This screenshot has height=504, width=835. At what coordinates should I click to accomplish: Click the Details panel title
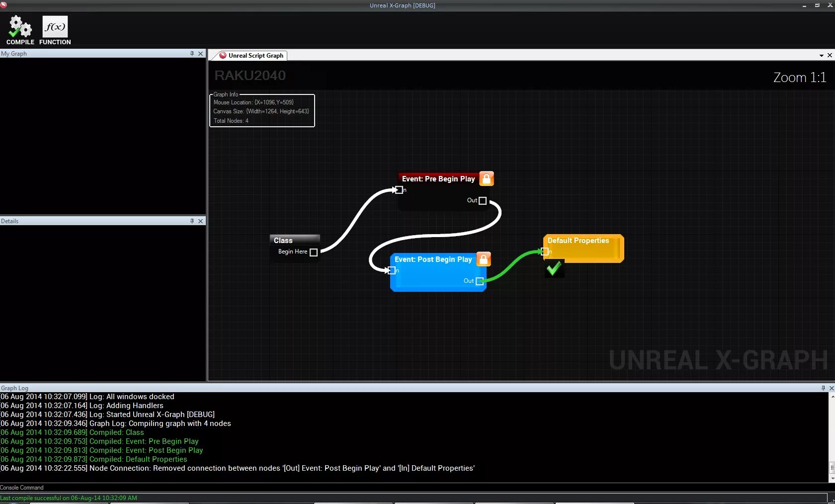[9, 221]
